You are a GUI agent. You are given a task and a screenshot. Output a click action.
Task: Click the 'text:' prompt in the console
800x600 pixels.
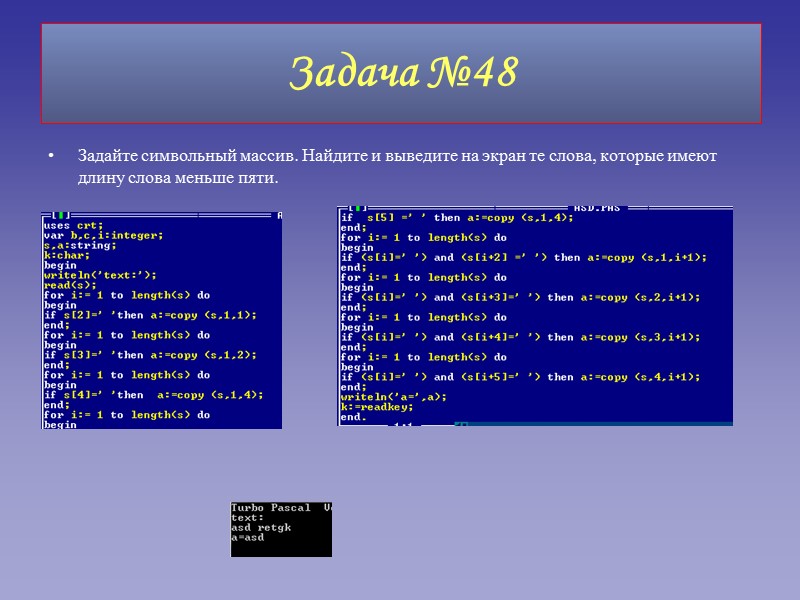[247, 517]
